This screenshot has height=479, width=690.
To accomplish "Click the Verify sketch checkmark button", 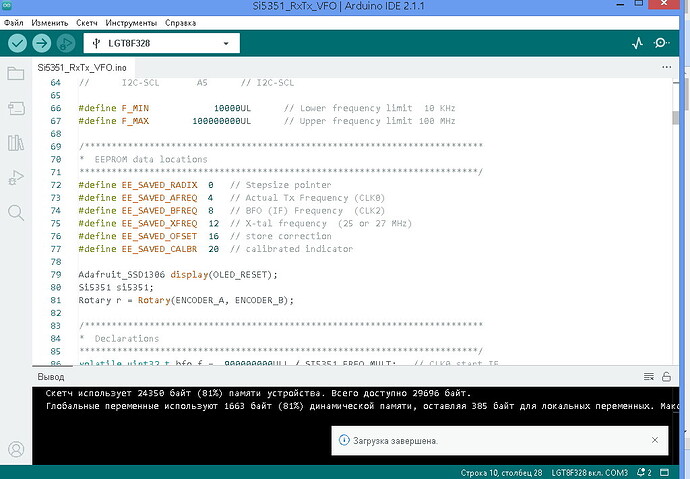I will pyautogui.click(x=18, y=43).
